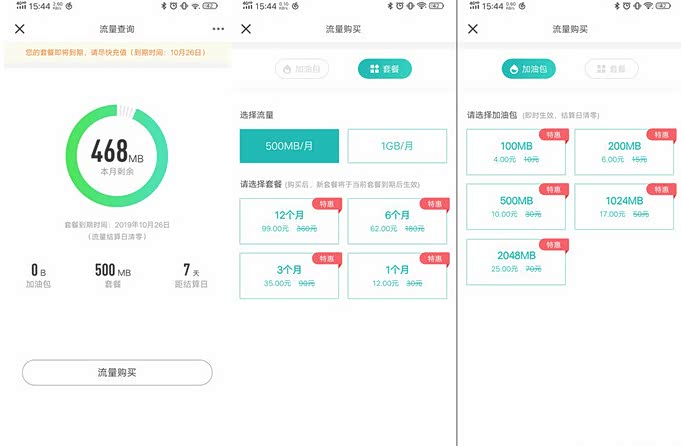Pick the 1个月 plan for 12.00元
This screenshot has height=446, width=681.
tap(397, 276)
